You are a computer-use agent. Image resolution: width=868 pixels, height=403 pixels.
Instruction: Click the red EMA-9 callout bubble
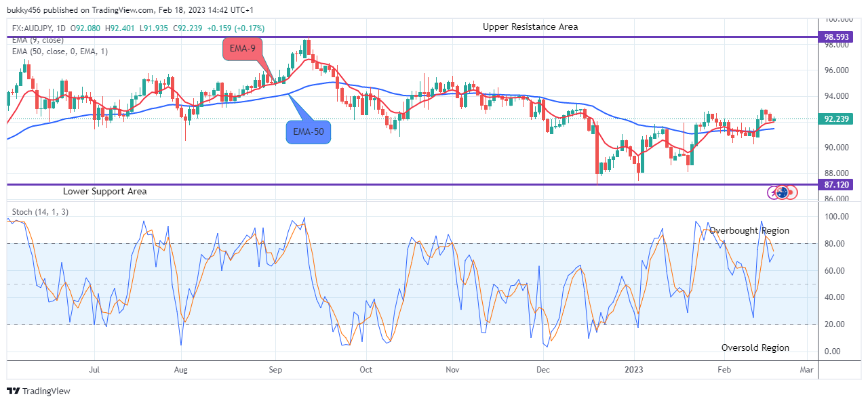[x=243, y=48]
